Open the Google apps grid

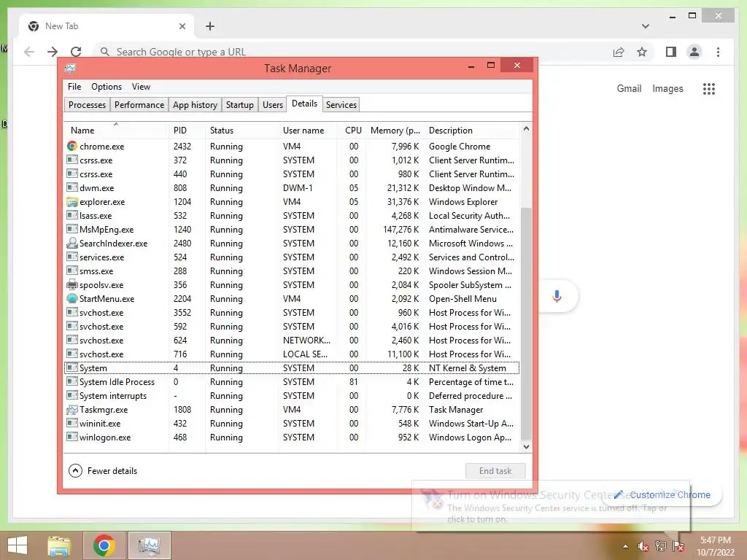tap(709, 88)
